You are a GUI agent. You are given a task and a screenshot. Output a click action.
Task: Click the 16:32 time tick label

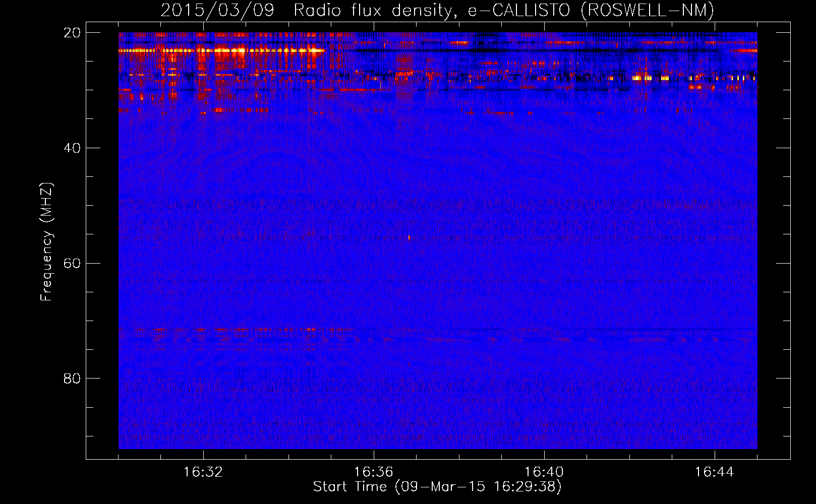203,472
